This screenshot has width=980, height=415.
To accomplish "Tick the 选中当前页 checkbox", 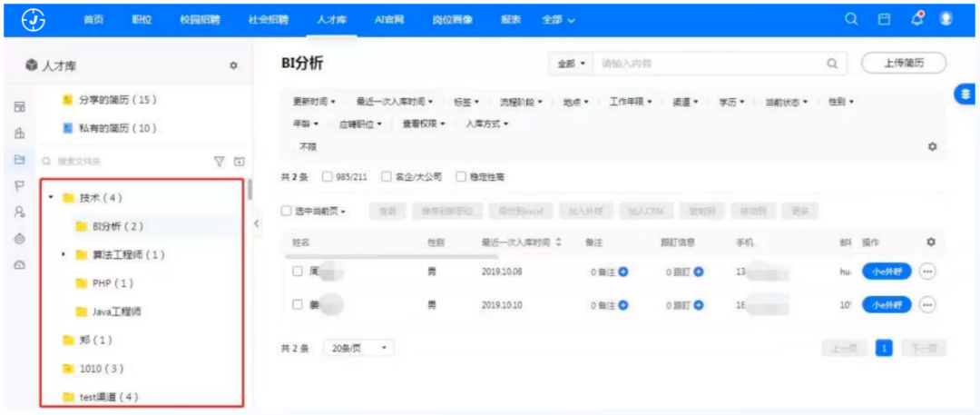I will tap(286, 211).
